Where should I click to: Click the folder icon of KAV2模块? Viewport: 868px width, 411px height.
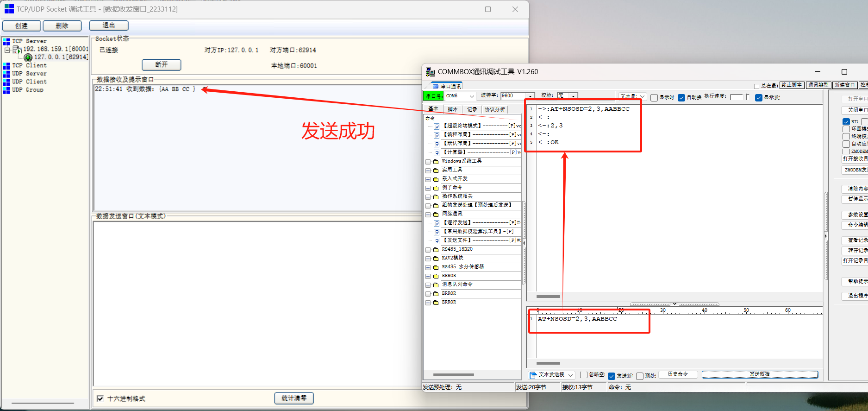pyautogui.click(x=436, y=259)
